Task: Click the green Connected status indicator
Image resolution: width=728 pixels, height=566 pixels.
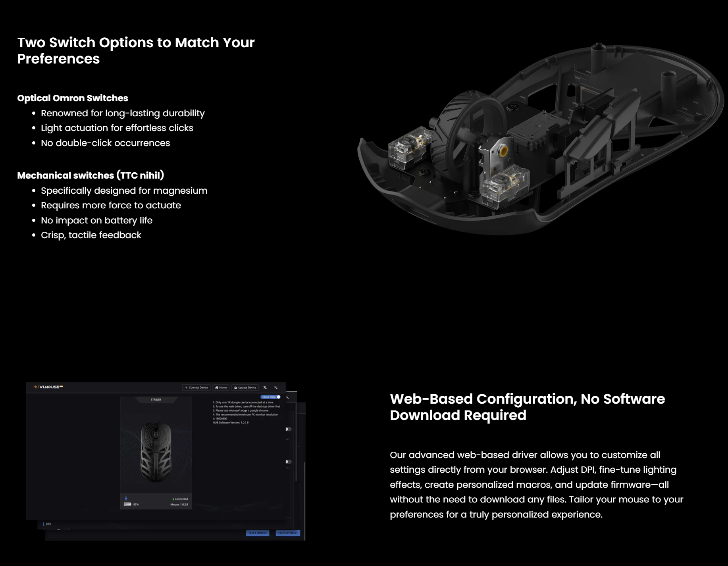Action: coord(180,499)
